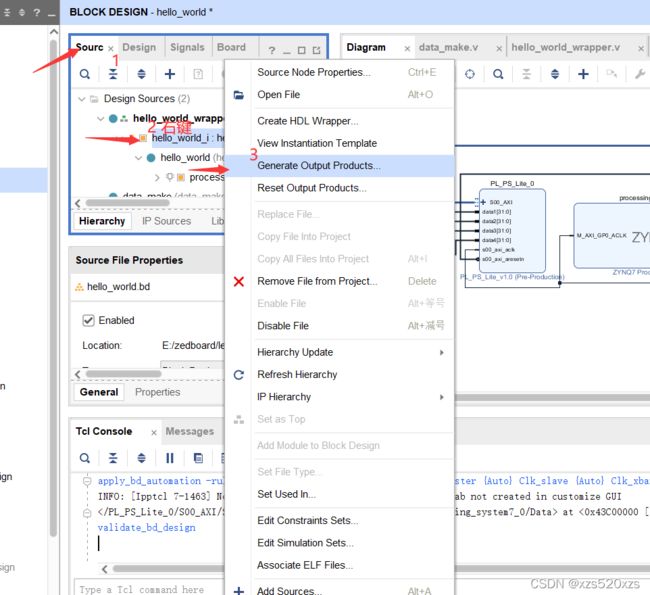Switch to the Design tab

coord(139,48)
